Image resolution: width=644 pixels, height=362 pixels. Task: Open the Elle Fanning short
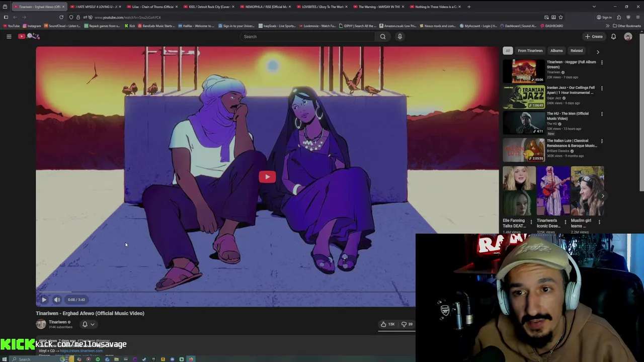(x=519, y=191)
